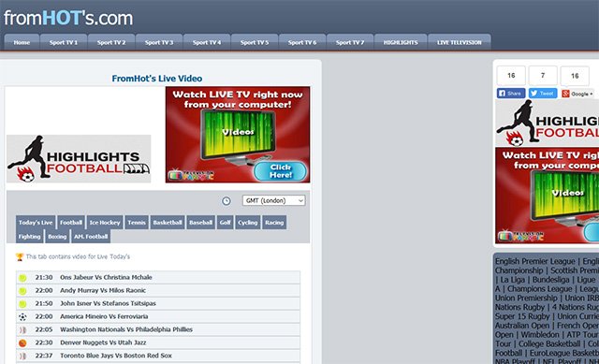This screenshot has width=599, height=364.
Task: Filter streams by AM. Football
Action: [x=91, y=237]
